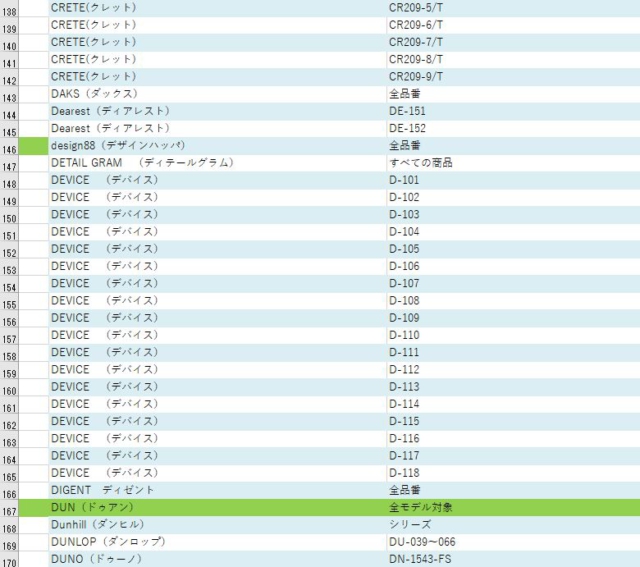Viewport: 640px width, 567px height.
Task: Select the CRETE(クレット) cell in row 142
Action: point(217,77)
